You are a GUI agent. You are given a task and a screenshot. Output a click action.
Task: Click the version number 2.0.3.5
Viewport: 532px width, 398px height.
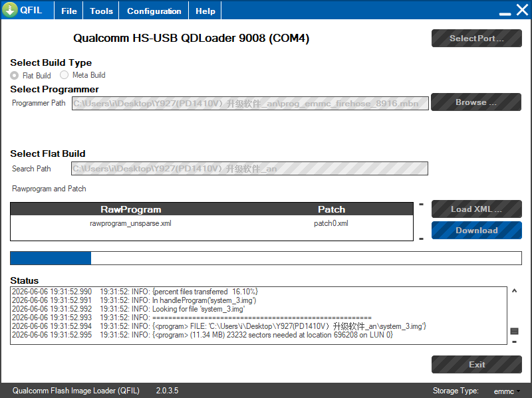point(167,391)
